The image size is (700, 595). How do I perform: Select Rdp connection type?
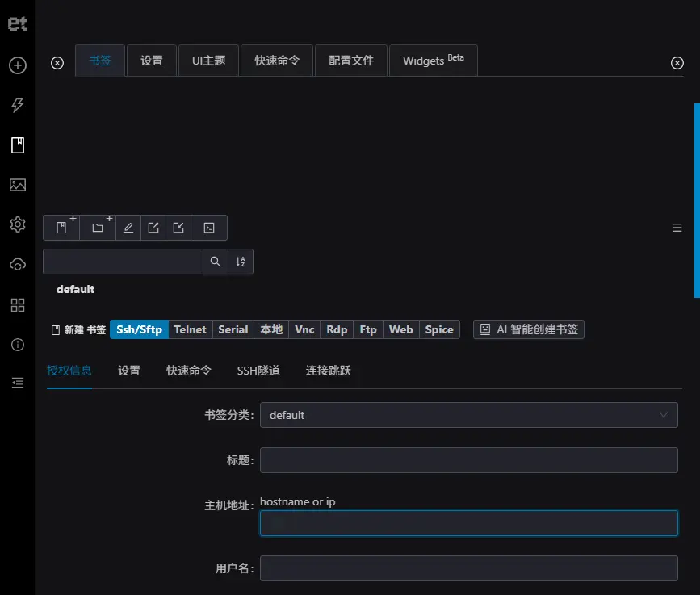pos(337,329)
